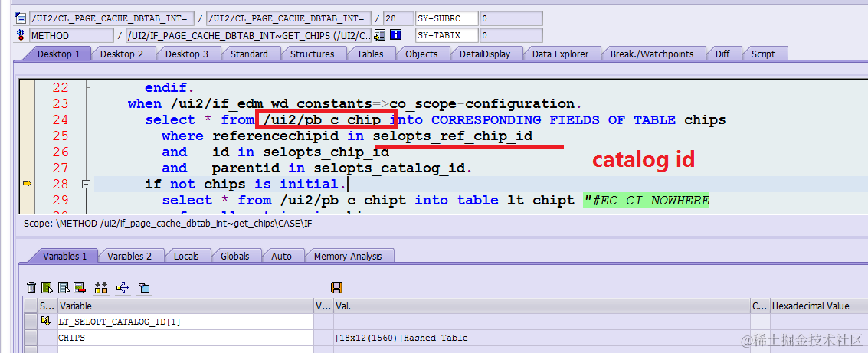Collapse the IF block at line 28
Image resolution: width=868 pixels, height=353 pixels.
[86, 185]
